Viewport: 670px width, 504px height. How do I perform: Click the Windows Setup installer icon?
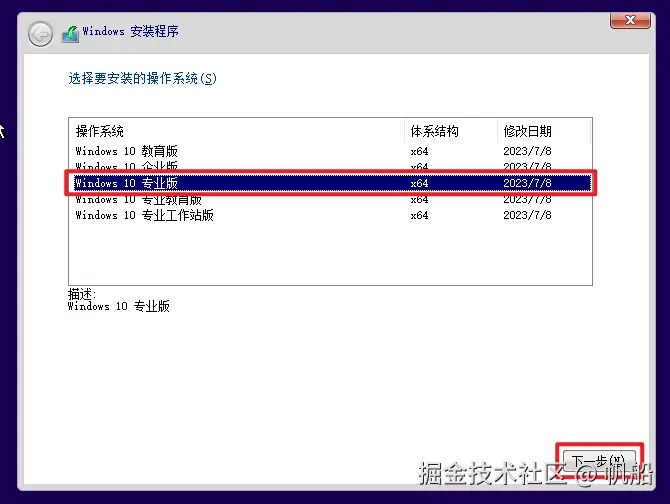[70, 34]
